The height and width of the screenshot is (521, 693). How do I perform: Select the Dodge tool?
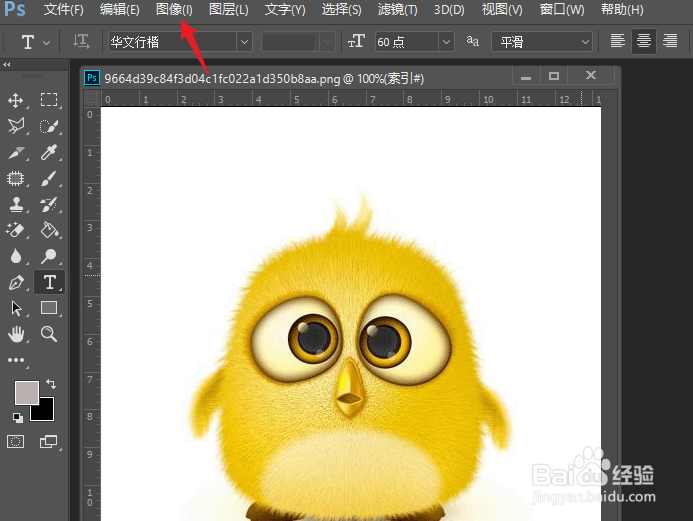pos(49,256)
